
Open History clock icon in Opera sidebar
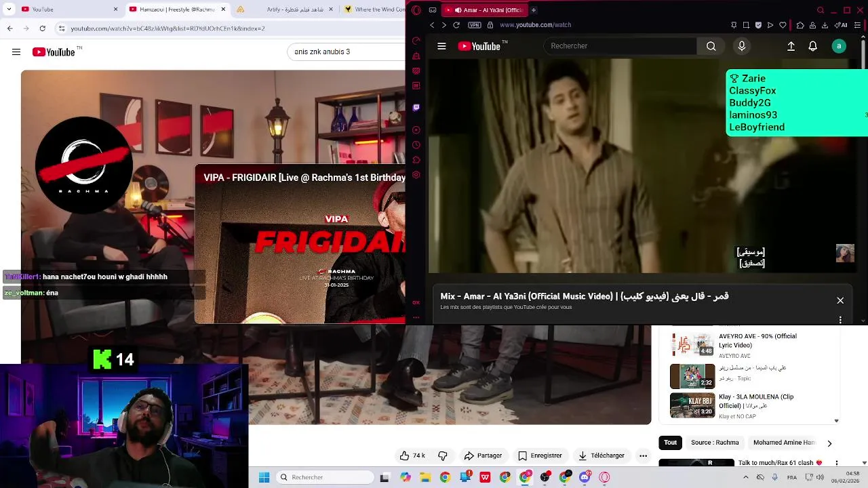pos(416,145)
